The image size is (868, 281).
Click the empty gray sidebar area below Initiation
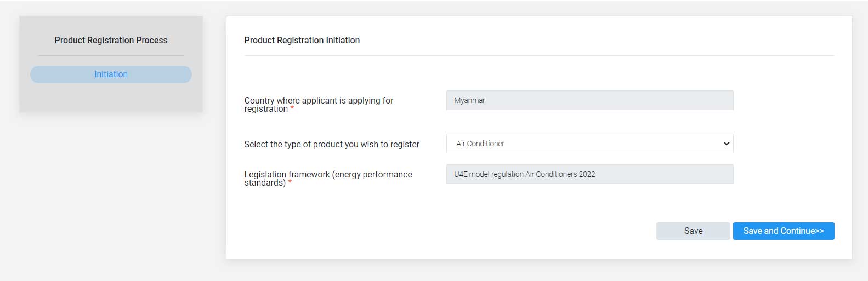[x=111, y=98]
